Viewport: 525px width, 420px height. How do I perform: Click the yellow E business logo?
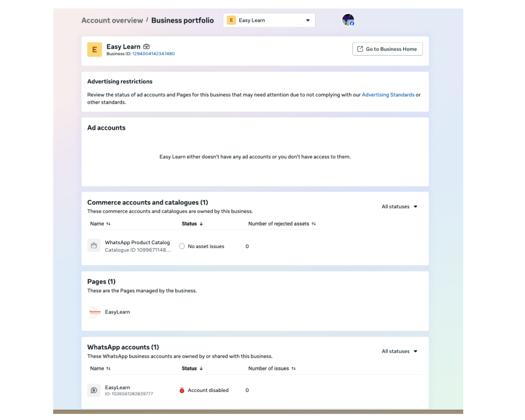coord(94,50)
